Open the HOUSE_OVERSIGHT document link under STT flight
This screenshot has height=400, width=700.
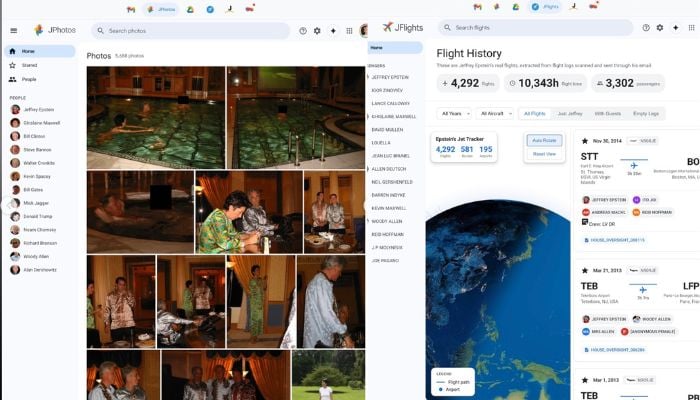(x=614, y=240)
